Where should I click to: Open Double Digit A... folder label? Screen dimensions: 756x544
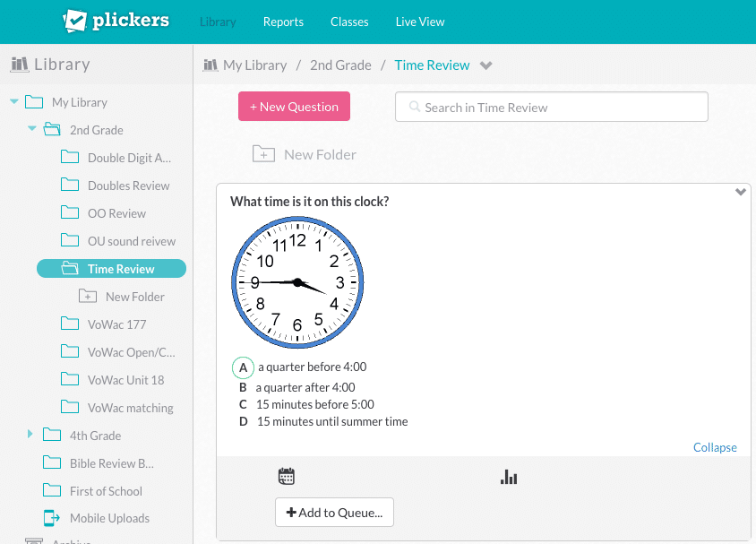[x=129, y=159]
